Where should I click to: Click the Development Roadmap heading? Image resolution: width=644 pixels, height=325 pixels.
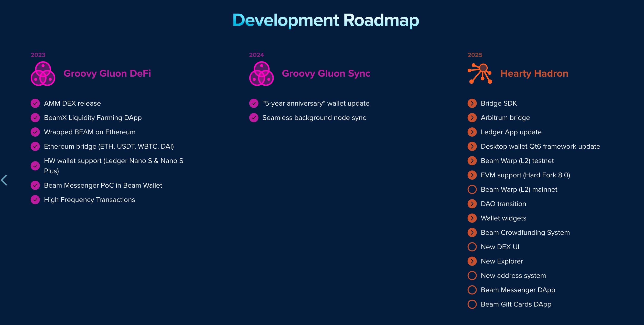point(326,20)
